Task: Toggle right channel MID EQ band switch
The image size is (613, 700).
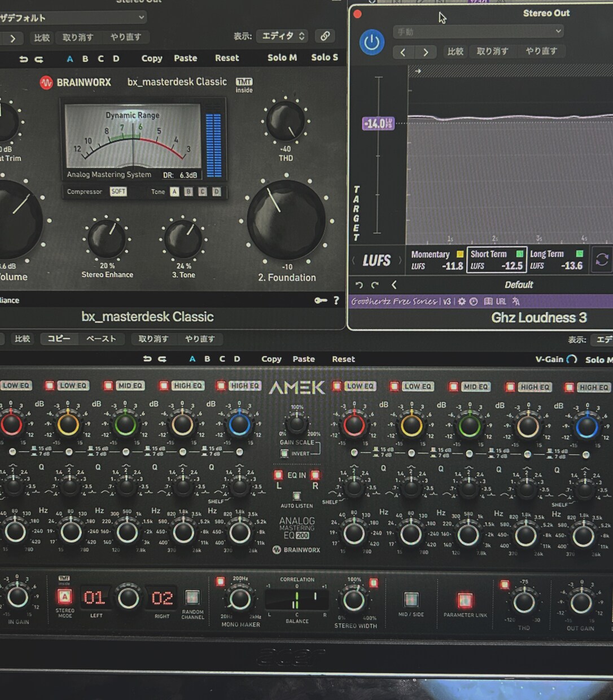Action: [x=453, y=387]
